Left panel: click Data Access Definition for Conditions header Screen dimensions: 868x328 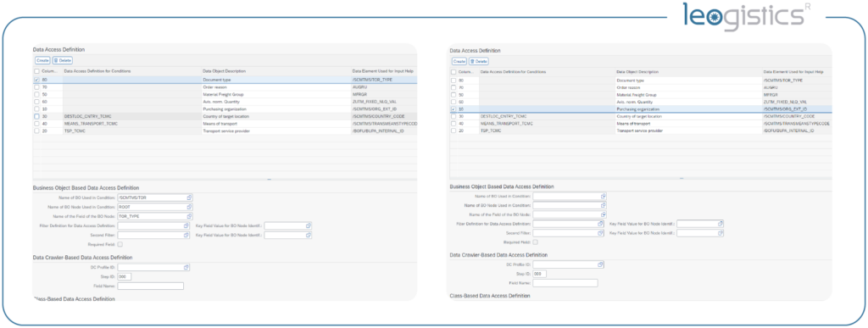[x=97, y=71]
